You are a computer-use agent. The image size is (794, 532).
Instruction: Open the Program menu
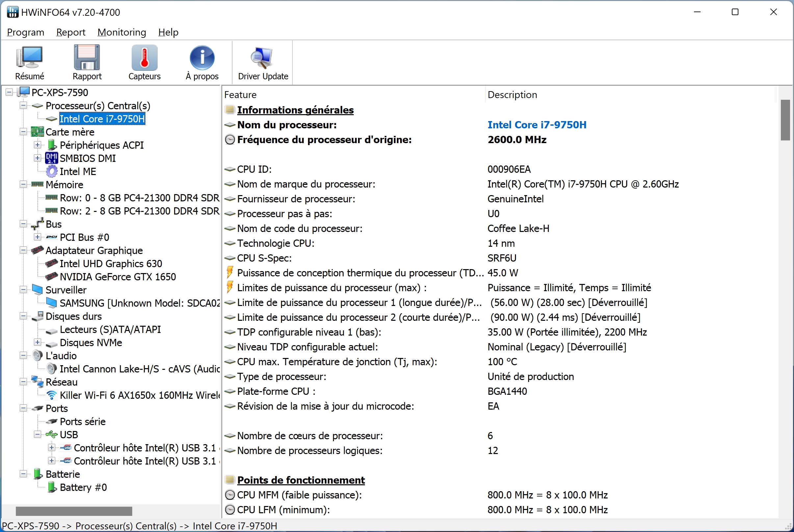click(25, 32)
